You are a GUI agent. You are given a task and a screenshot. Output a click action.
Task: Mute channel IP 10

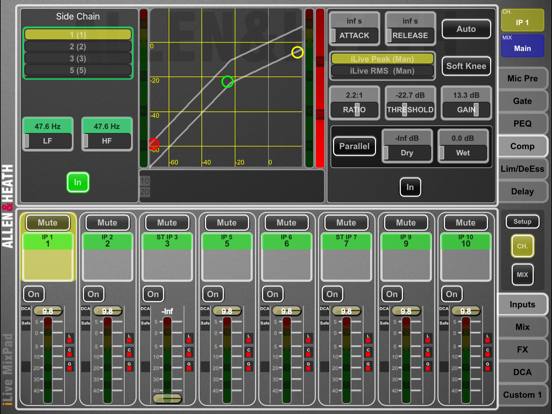(x=465, y=222)
